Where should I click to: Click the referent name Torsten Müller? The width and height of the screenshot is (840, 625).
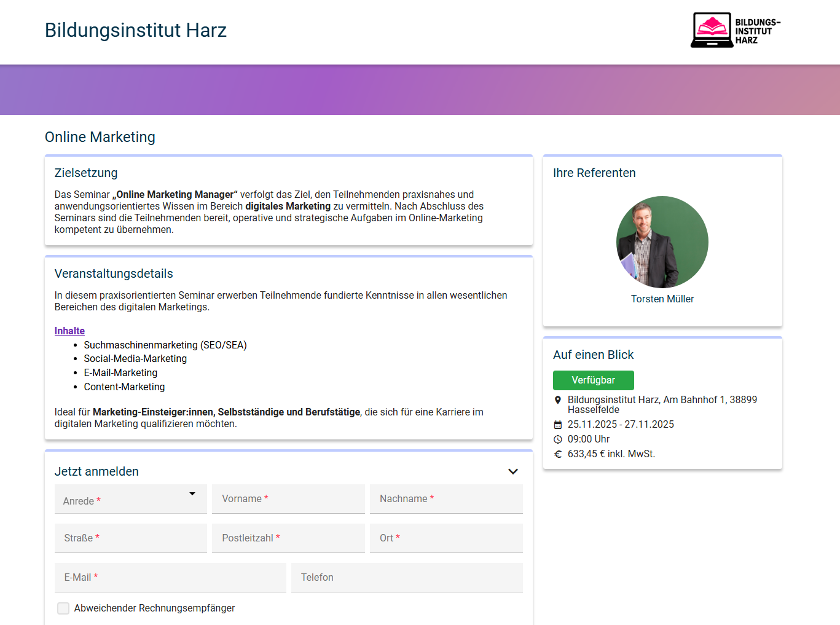pos(662,299)
